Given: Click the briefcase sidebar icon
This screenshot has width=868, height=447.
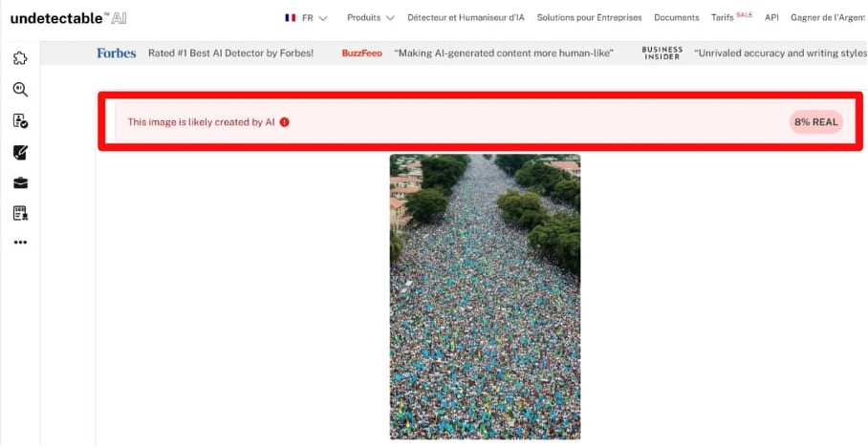Looking at the screenshot, I should (x=20, y=183).
